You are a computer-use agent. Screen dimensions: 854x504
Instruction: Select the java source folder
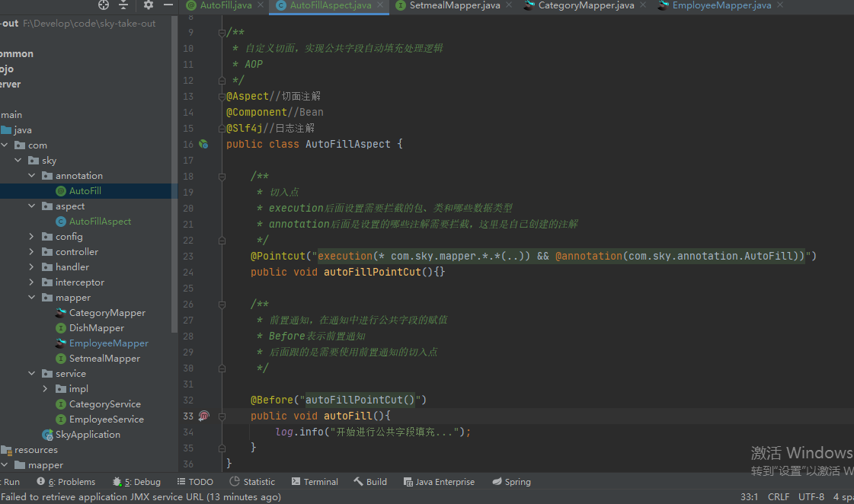pos(22,130)
